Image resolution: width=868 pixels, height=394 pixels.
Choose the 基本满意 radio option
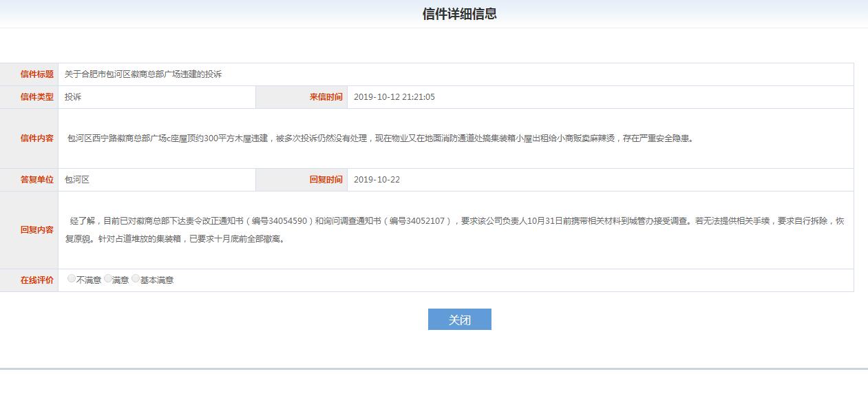136,279
